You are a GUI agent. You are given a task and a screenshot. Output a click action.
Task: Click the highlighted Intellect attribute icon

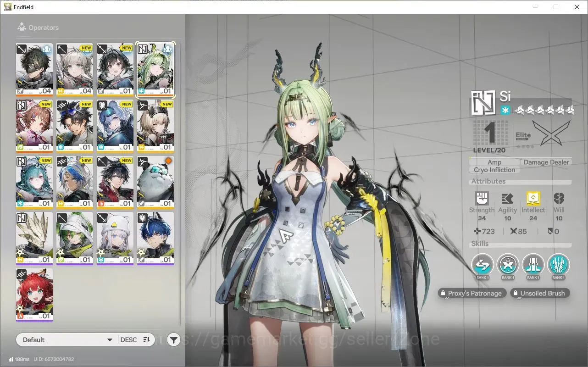(533, 199)
